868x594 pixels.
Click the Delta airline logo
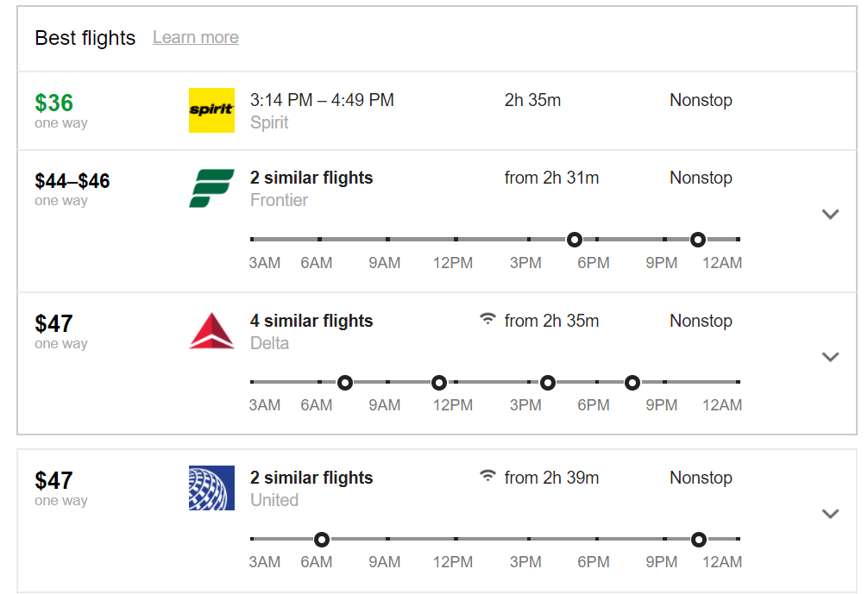tap(211, 332)
